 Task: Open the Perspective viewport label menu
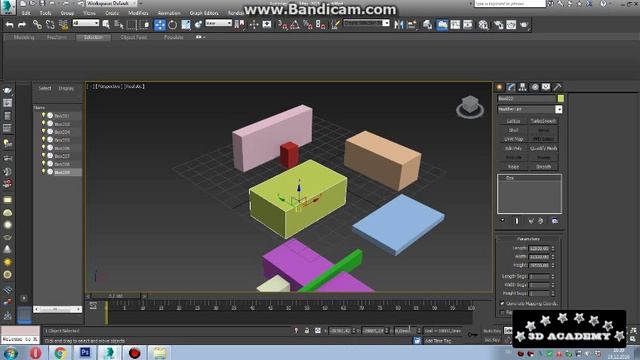click(x=108, y=87)
